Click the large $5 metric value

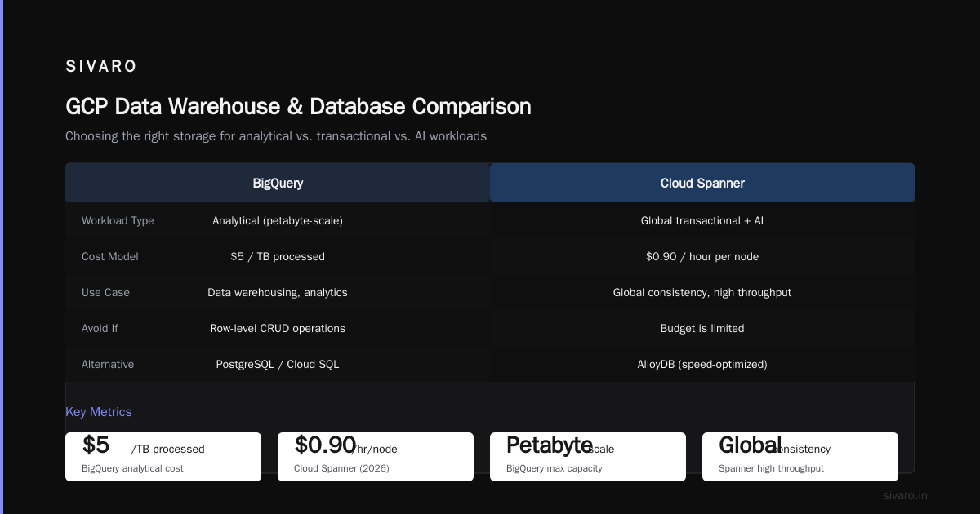[96, 445]
